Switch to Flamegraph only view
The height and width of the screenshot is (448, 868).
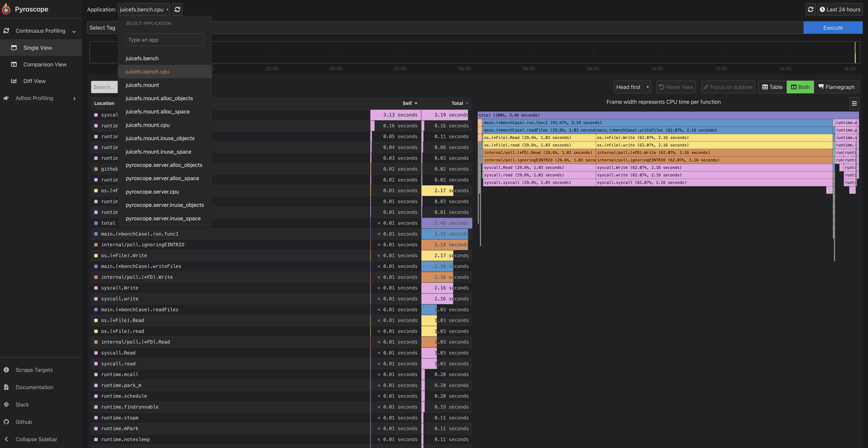[836, 87]
